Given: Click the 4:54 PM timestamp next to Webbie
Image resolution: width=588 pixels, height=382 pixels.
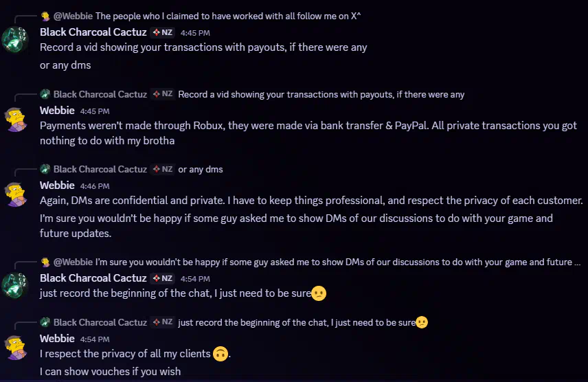Looking at the screenshot, I should click(x=95, y=339).
